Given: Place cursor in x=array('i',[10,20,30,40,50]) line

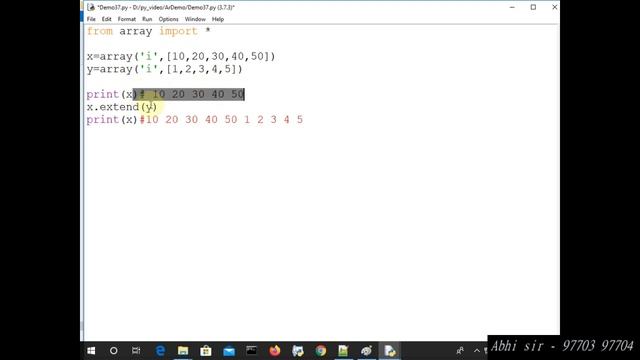Looking at the screenshot, I should pyautogui.click(x=181, y=56).
